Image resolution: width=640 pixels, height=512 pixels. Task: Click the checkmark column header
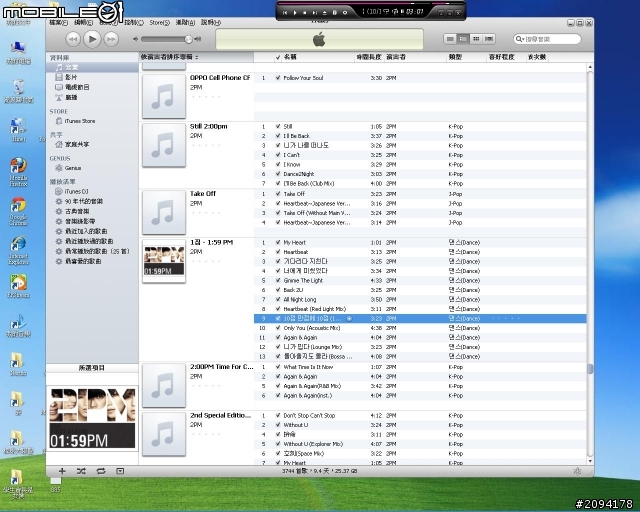tap(278, 57)
